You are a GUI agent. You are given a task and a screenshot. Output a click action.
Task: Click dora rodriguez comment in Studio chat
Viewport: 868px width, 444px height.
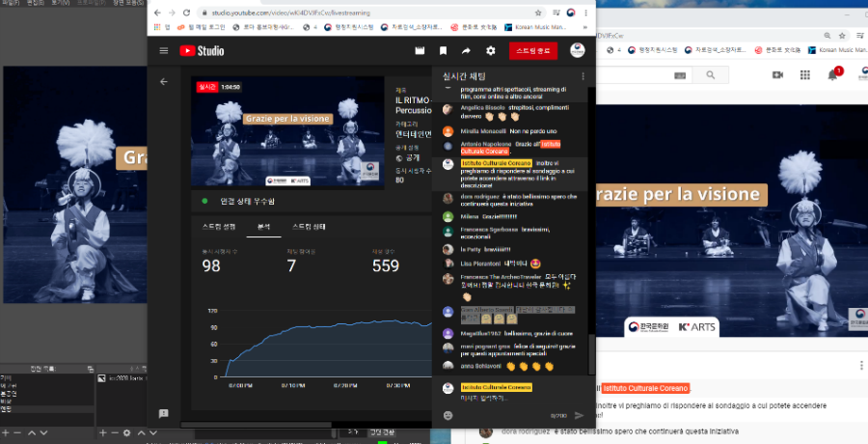point(510,200)
